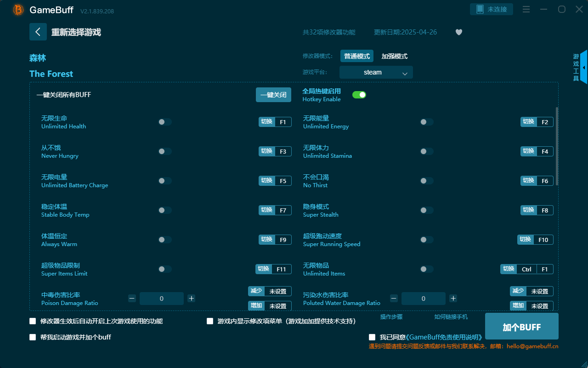
Task: Check 帮我启动游戏并加个buff checkbox
Action: (x=33, y=337)
